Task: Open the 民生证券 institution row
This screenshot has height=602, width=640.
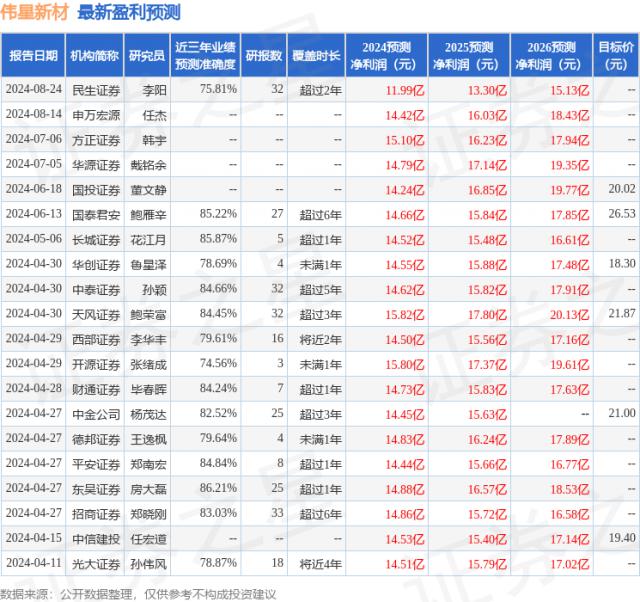Action: pos(95,89)
